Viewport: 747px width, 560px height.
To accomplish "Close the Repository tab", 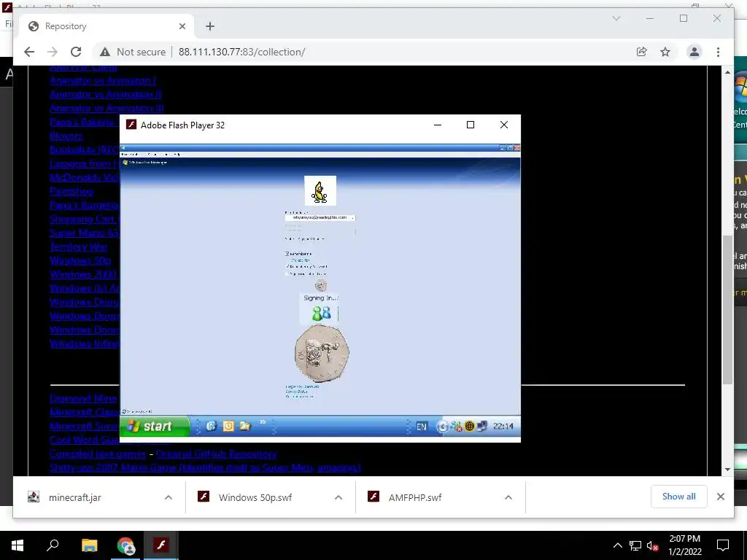I will 182,26.
